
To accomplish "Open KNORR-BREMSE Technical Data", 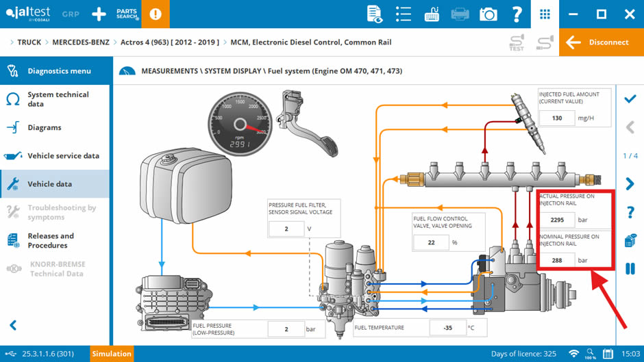I will click(x=55, y=269).
